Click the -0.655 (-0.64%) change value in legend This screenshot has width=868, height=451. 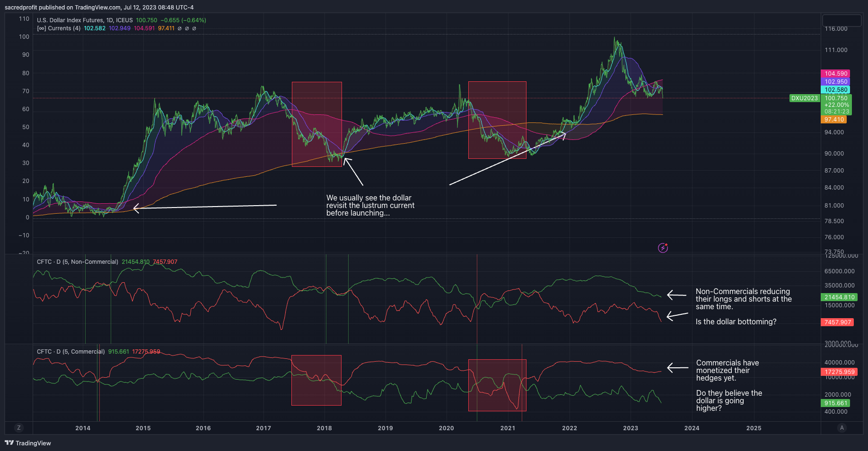tap(184, 20)
